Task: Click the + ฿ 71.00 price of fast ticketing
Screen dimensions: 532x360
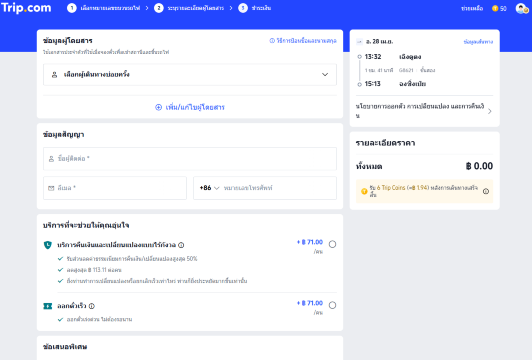Action: pyautogui.click(x=310, y=303)
